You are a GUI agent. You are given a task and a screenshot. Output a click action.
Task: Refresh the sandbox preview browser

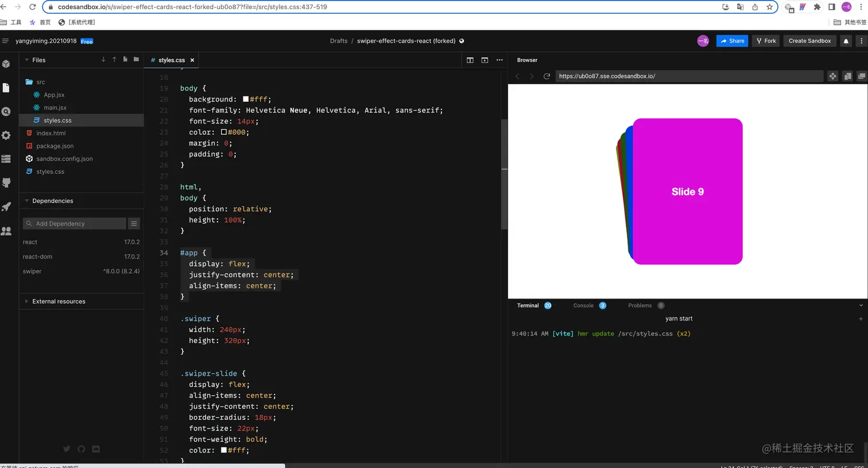[547, 76]
